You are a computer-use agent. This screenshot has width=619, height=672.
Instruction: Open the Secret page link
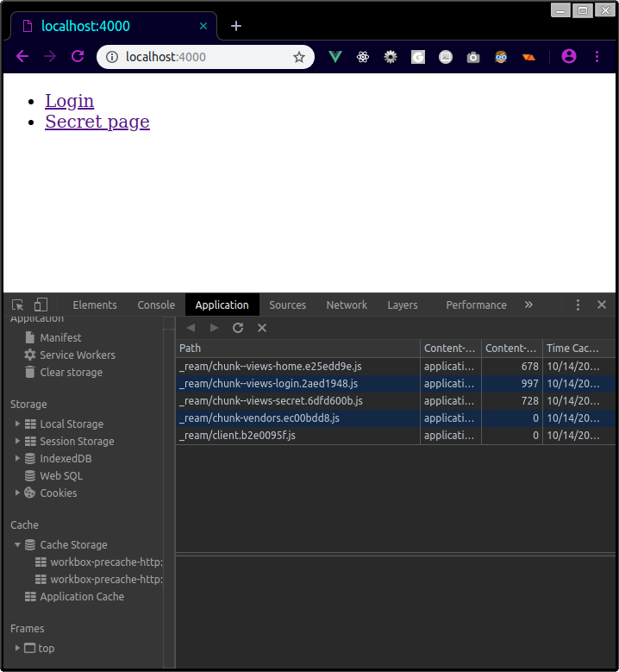(x=97, y=122)
